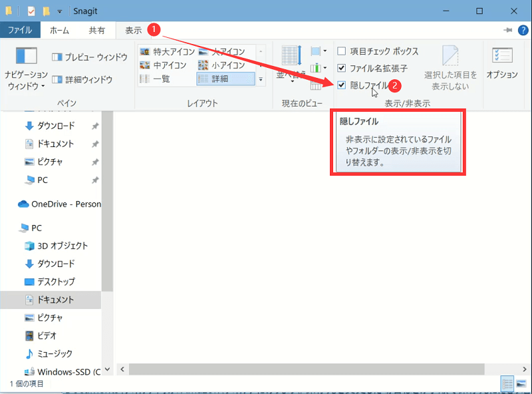Click the new folder quick access icon

pos(46,11)
